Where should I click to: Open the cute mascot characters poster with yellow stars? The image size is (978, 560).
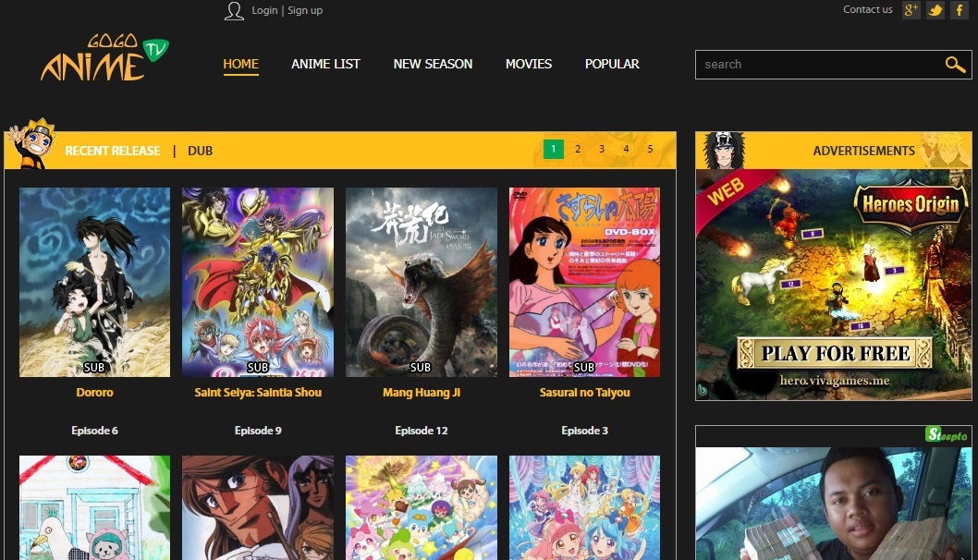pyautogui.click(x=421, y=507)
